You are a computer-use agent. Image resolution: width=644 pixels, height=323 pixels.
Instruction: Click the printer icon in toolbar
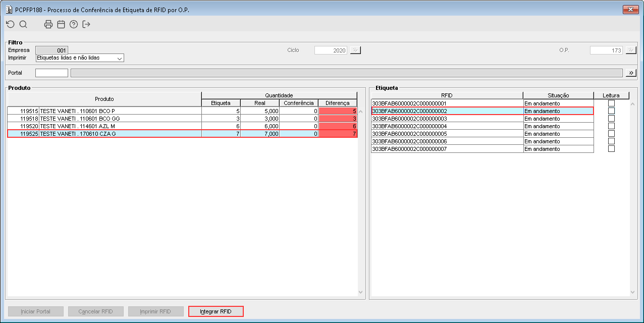[48, 24]
